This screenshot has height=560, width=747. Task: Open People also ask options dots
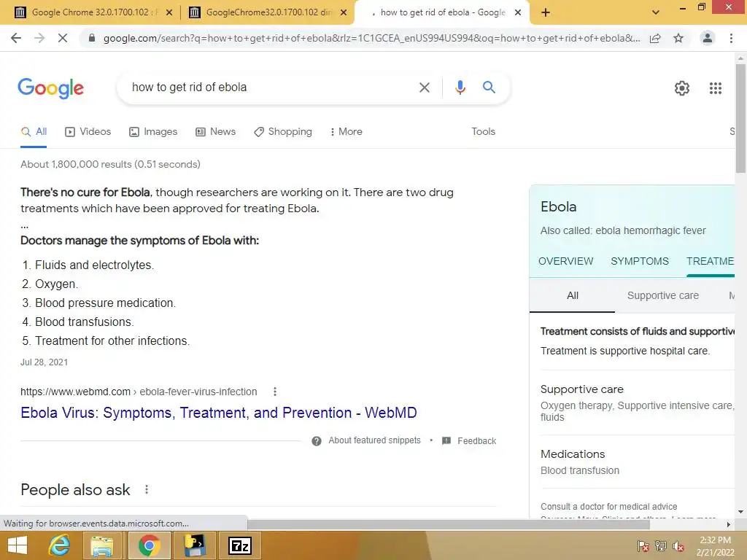tap(146, 489)
